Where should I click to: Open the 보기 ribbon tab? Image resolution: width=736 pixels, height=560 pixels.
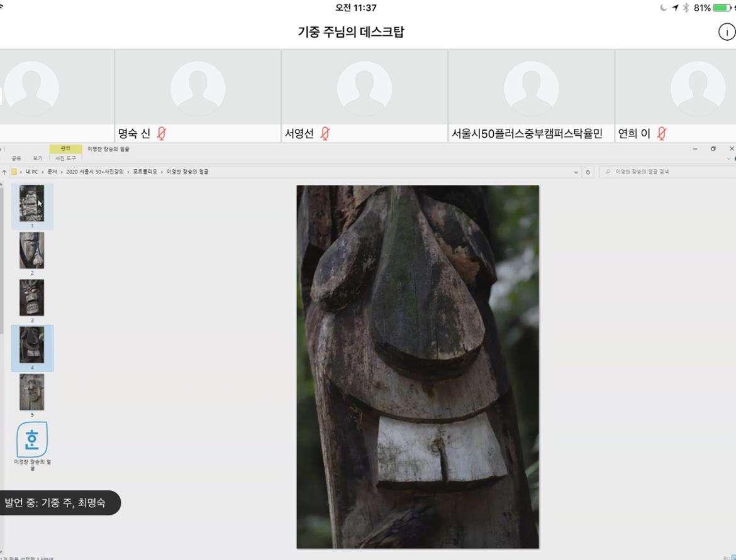[x=38, y=158]
